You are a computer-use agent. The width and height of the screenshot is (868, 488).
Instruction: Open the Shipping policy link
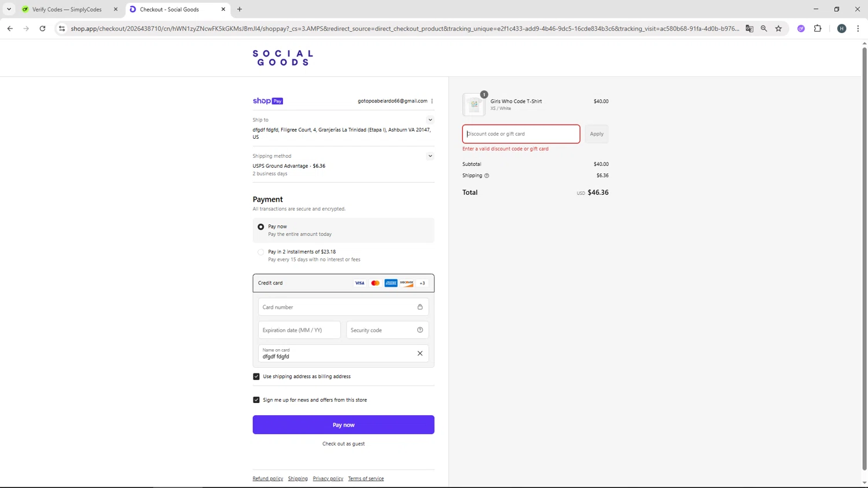298,479
